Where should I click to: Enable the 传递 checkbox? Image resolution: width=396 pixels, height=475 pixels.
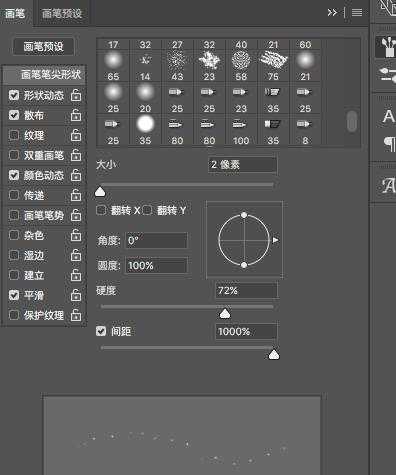pyautogui.click(x=14, y=195)
